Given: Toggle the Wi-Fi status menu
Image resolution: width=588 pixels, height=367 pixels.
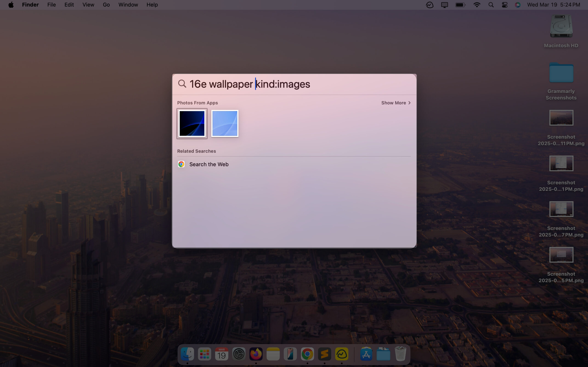Looking at the screenshot, I should click(477, 5).
